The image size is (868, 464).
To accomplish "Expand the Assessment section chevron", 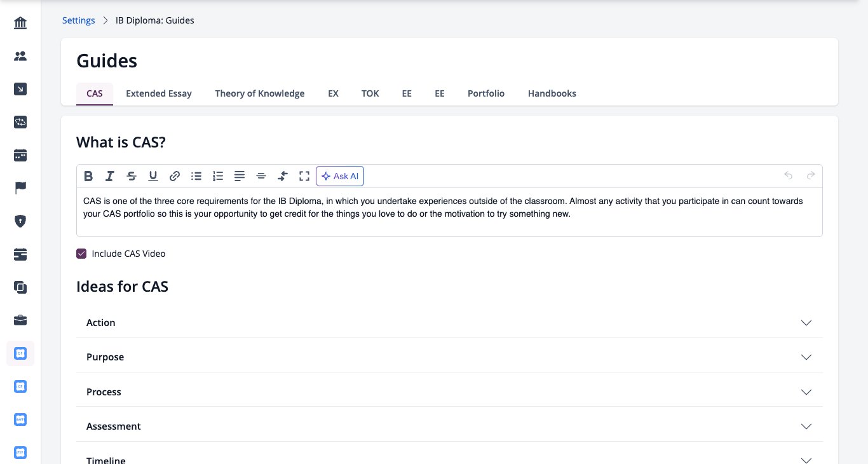I will 806,426.
